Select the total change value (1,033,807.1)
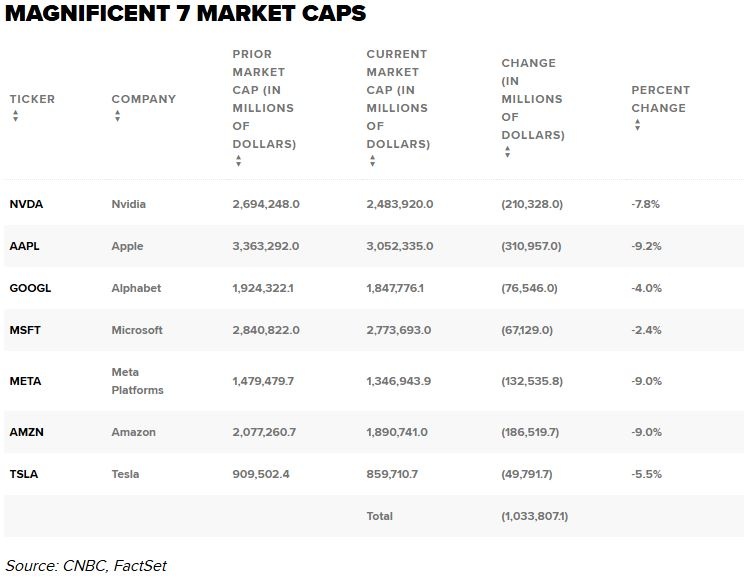This screenshot has height=585, width=751. click(535, 516)
